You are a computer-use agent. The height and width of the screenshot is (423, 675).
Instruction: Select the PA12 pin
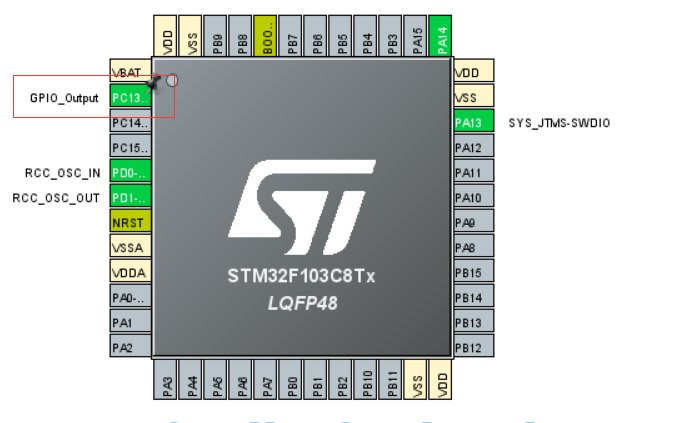474,148
